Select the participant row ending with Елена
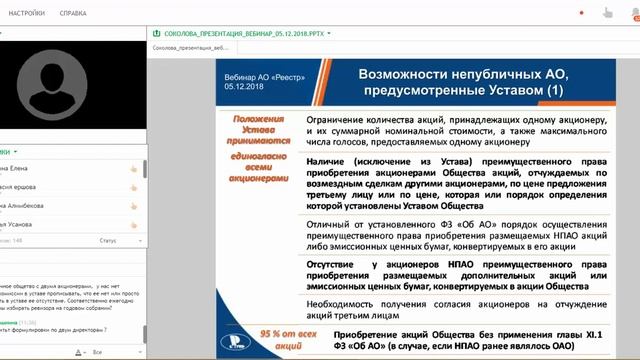 pyautogui.click(x=71, y=169)
